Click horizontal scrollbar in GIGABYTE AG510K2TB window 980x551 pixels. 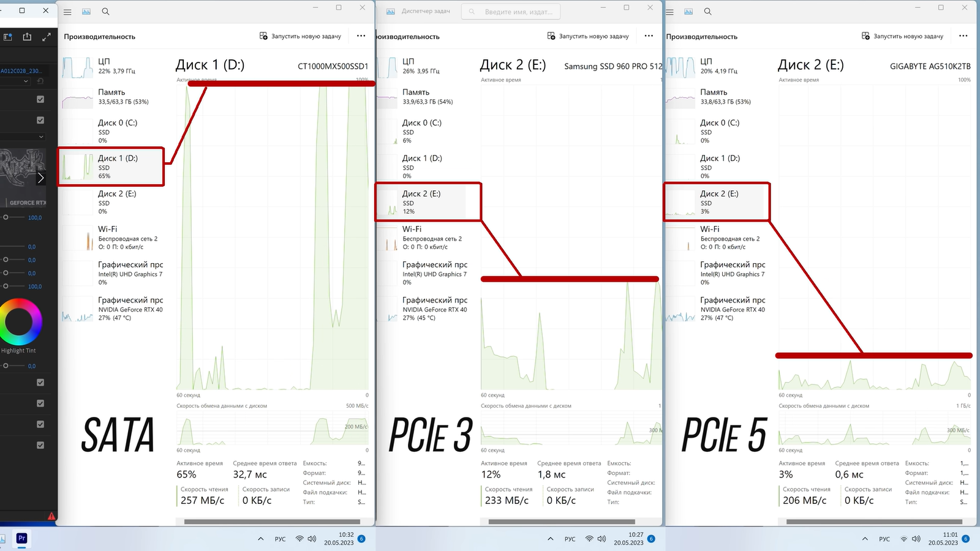coord(874,522)
